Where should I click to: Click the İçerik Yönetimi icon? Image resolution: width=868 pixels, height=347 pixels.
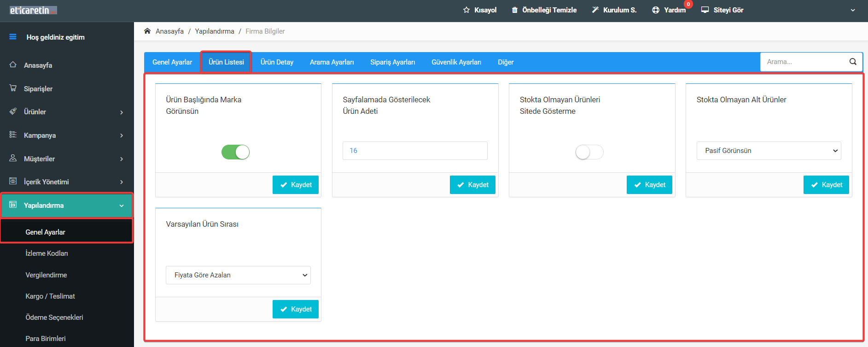point(13,181)
